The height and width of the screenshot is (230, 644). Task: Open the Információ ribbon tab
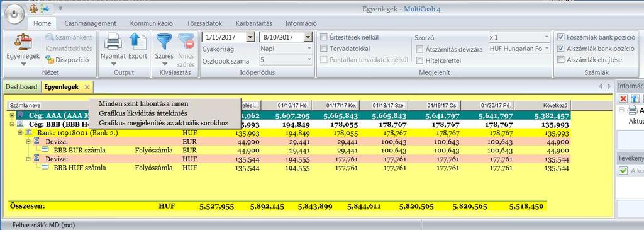point(301,23)
